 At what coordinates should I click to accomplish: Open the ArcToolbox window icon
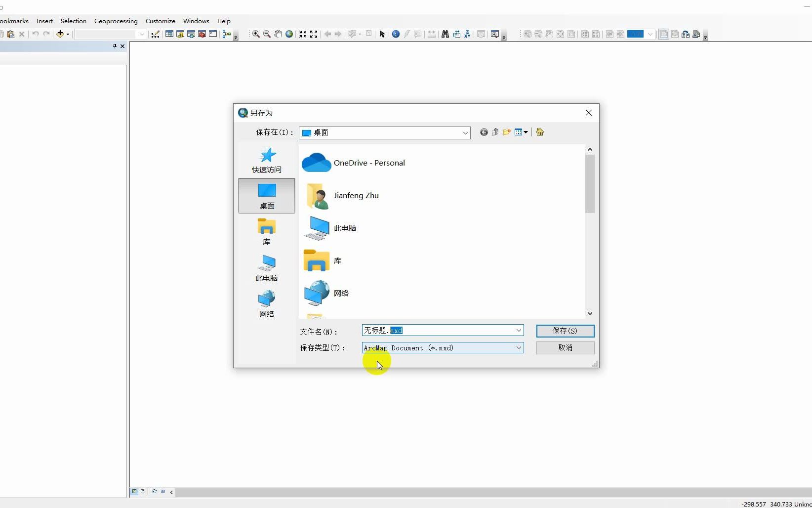202,34
